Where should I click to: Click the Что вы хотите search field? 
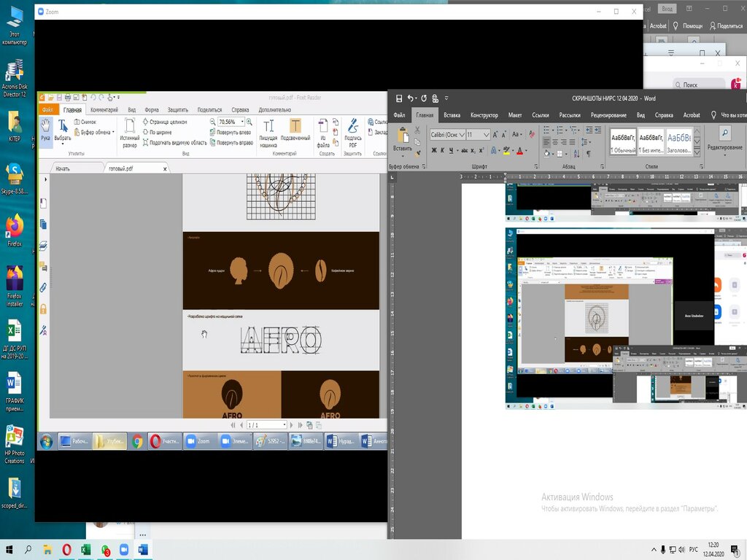click(x=729, y=114)
